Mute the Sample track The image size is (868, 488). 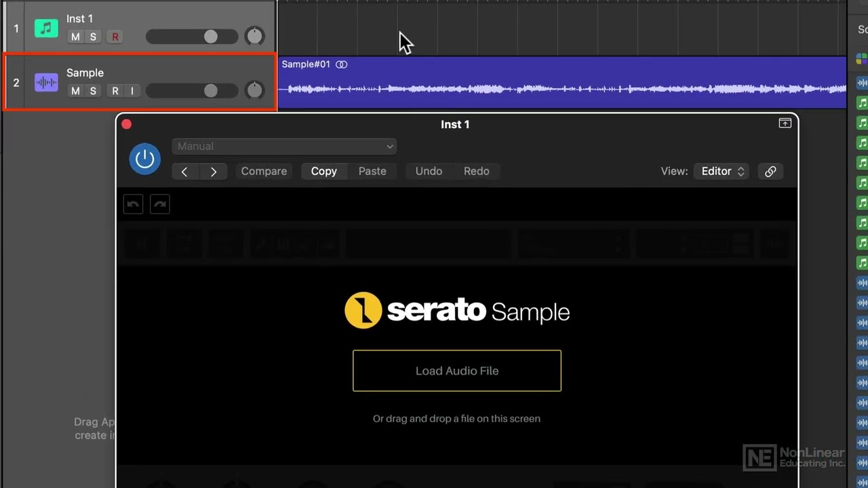point(75,91)
